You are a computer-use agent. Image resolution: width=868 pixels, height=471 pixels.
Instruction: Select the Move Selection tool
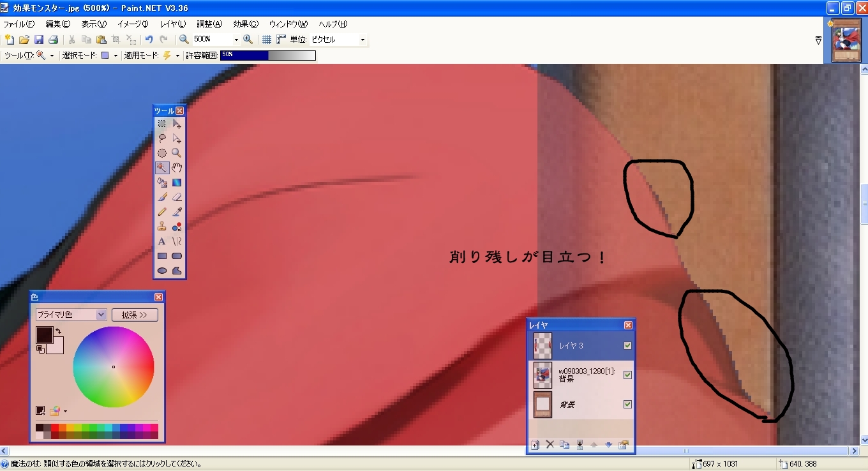(x=177, y=138)
